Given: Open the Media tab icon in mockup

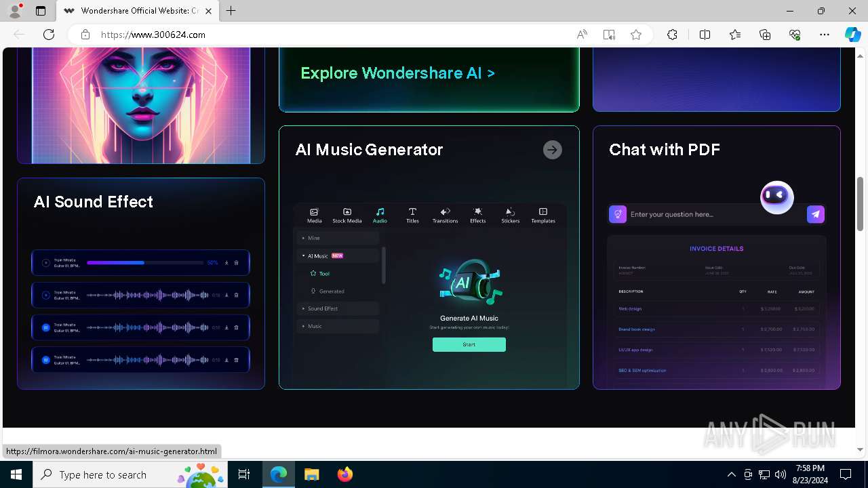Looking at the screenshot, I should coord(314,212).
